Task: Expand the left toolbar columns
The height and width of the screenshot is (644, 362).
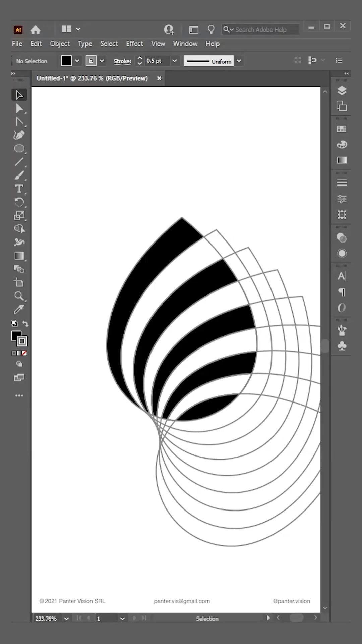Action: [x=13, y=73]
